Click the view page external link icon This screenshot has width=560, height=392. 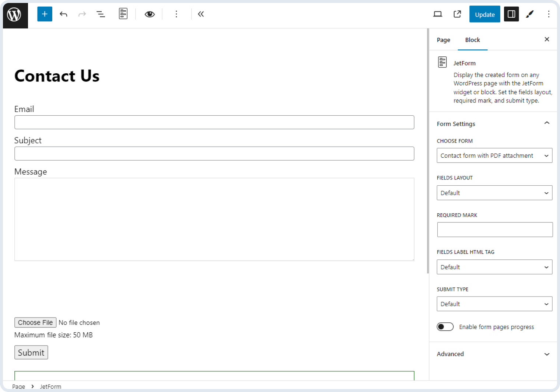(457, 14)
